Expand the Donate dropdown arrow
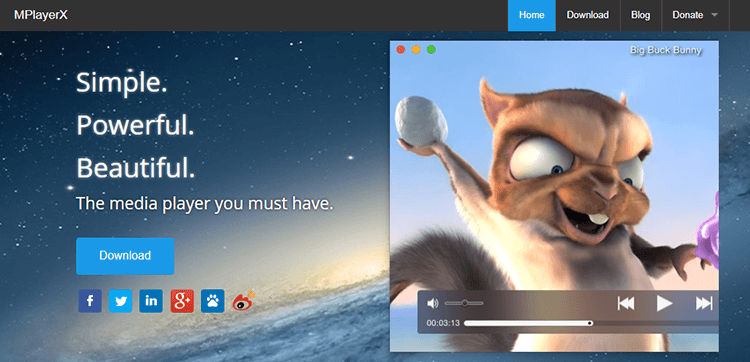Viewport: 750px width, 362px height. click(x=715, y=15)
